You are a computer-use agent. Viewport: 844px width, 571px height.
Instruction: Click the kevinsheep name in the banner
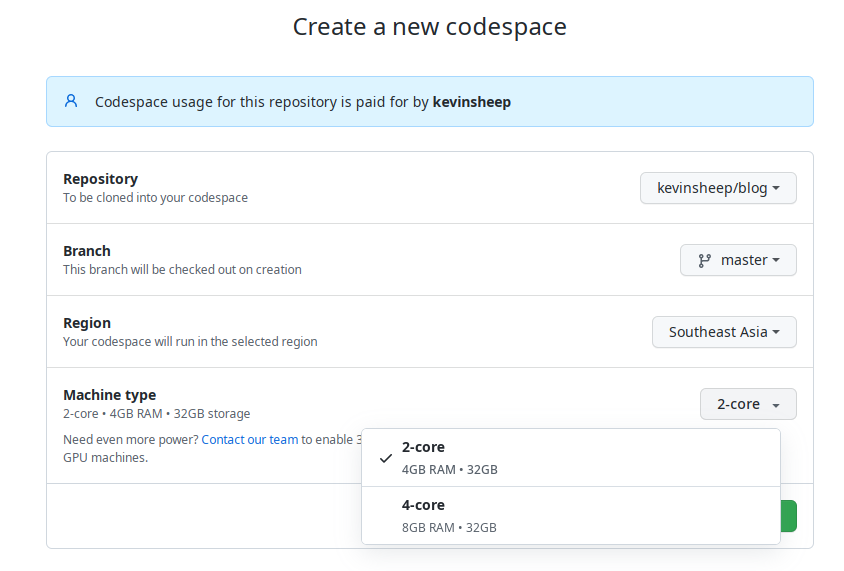(x=472, y=102)
